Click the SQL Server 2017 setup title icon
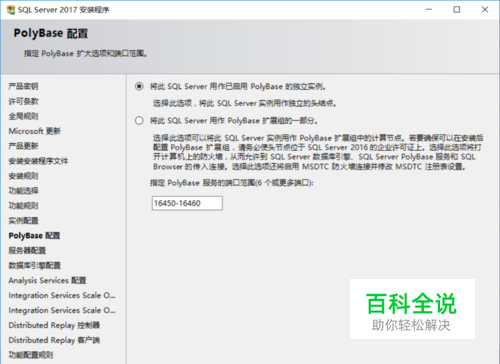500x364 pixels. point(11,10)
